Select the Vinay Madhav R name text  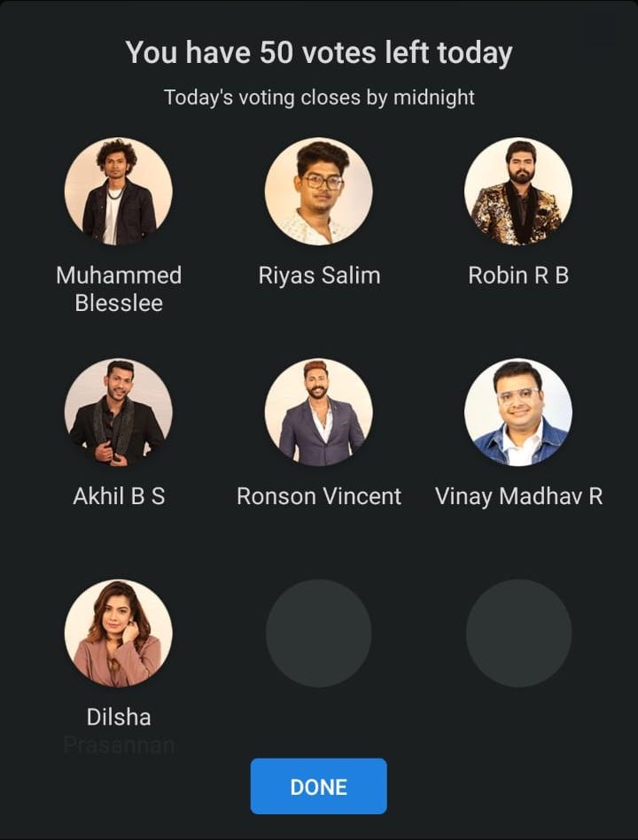point(518,496)
